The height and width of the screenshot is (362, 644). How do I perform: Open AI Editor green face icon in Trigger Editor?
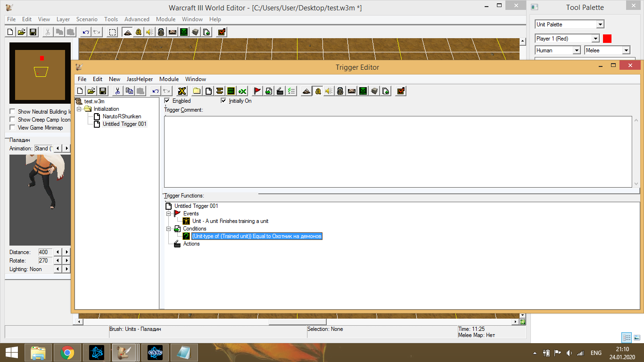tap(363, 91)
